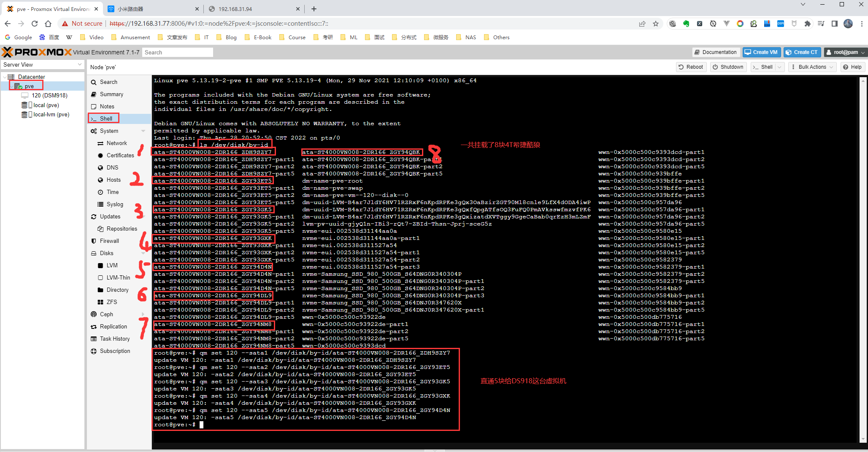The width and height of the screenshot is (868, 452).
Task: Open the Course bookmarks folder
Action: [292, 37]
